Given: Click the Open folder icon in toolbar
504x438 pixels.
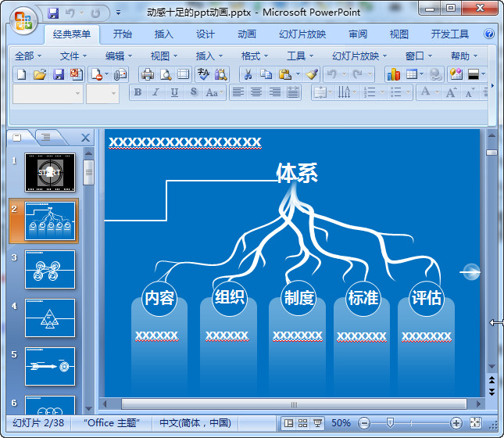Looking at the screenshot, I should [40, 74].
